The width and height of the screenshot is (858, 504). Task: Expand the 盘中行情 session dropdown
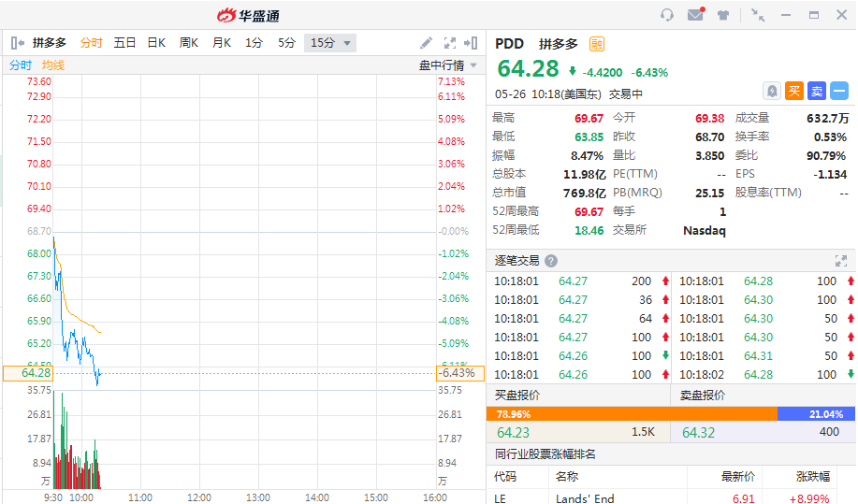tap(448, 65)
